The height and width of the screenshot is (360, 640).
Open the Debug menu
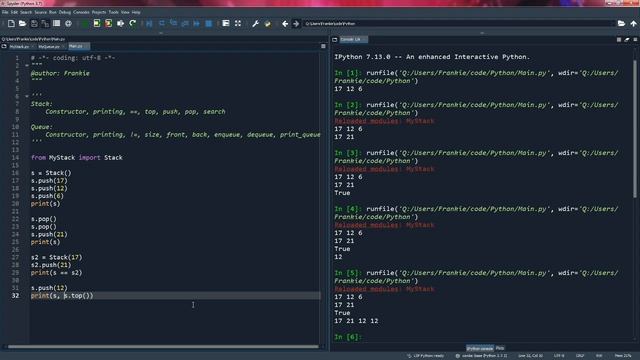tap(65, 12)
